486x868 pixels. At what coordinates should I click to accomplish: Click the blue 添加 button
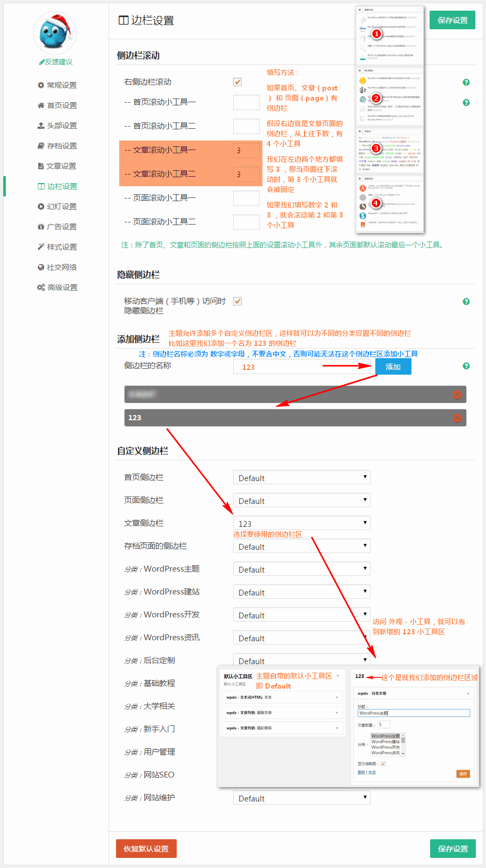tap(393, 367)
